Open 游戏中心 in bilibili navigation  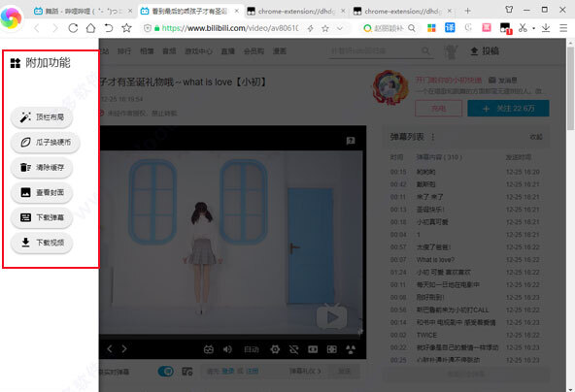coord(198,51)
